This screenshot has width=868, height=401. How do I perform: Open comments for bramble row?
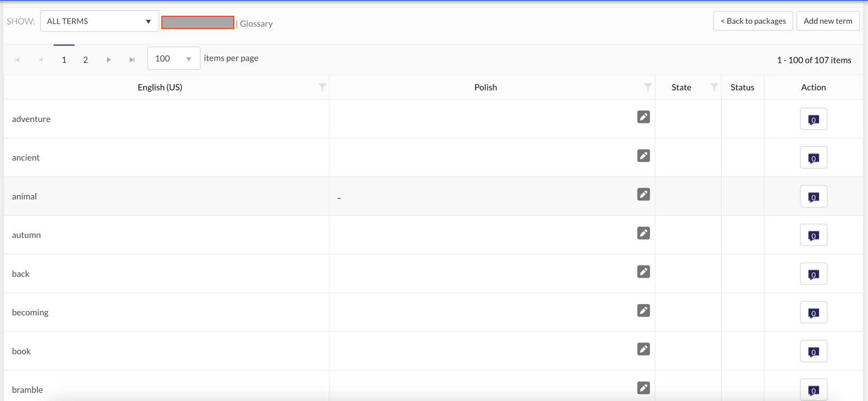[813, 390]
